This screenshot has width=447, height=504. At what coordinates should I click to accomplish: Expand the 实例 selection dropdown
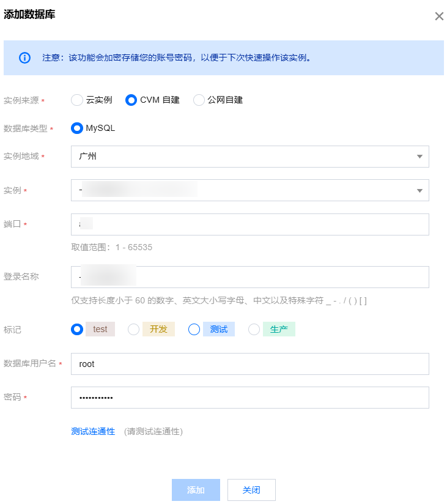249,190
